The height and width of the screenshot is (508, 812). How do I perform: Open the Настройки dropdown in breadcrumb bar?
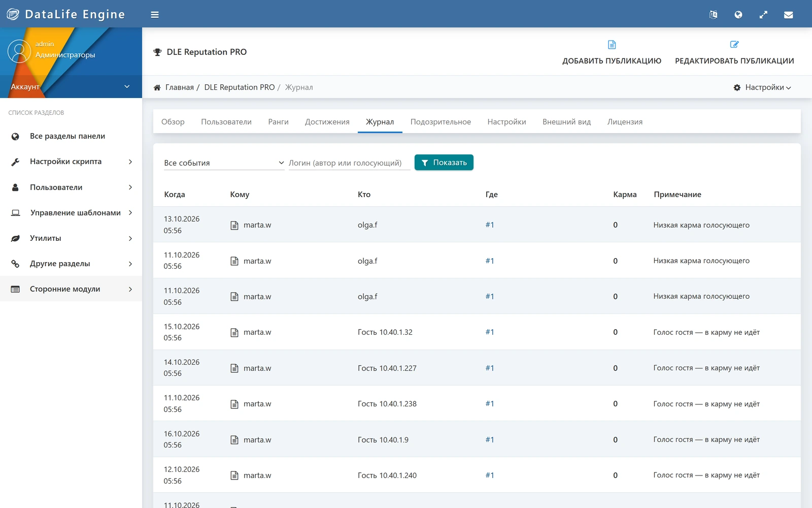click(x=762, y=87)
